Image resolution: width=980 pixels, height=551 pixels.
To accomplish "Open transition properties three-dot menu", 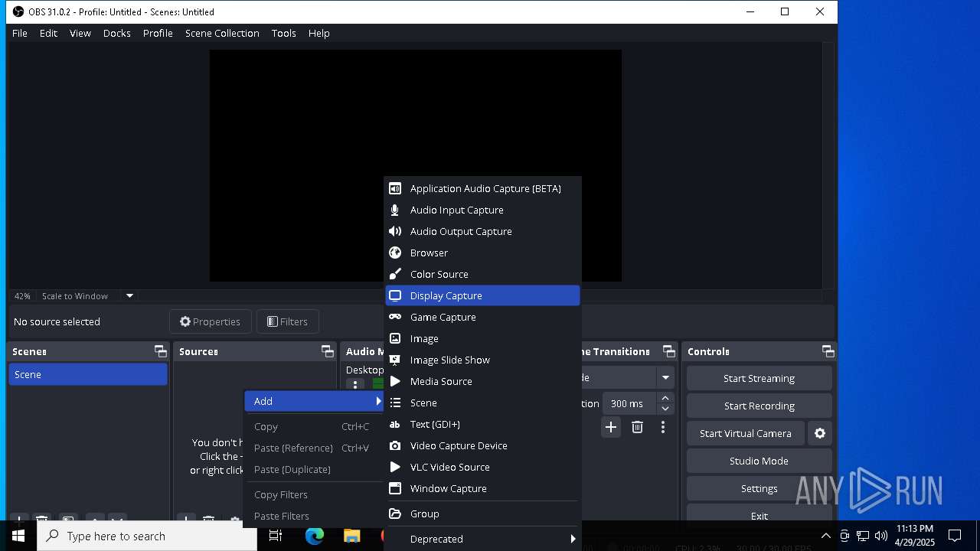I will tap(663, 427).
